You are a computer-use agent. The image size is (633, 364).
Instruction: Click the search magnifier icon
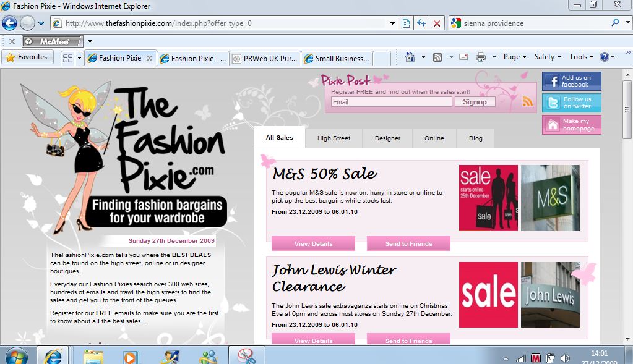(x=615, y=23)
